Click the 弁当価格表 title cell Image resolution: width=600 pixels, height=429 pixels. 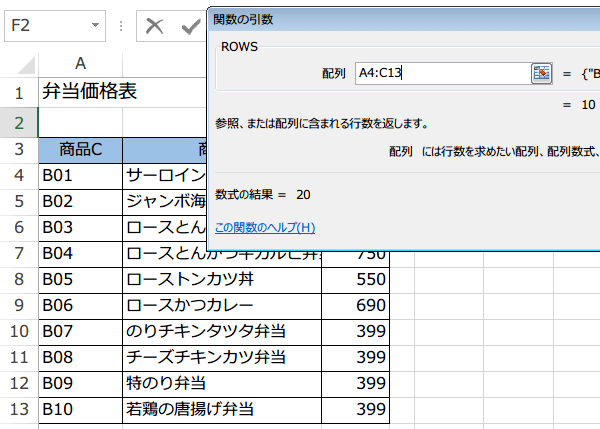pos(90,92)
